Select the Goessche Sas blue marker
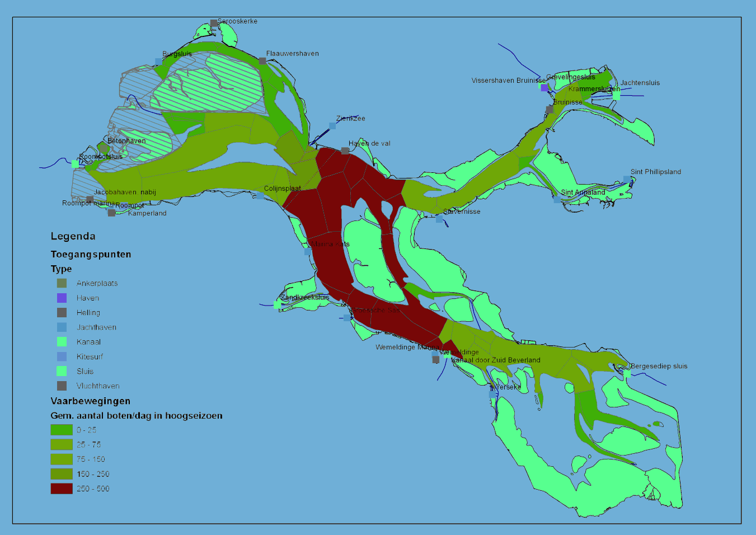Image resolution: width=756 pixels, height=535 pixels. 347,317
